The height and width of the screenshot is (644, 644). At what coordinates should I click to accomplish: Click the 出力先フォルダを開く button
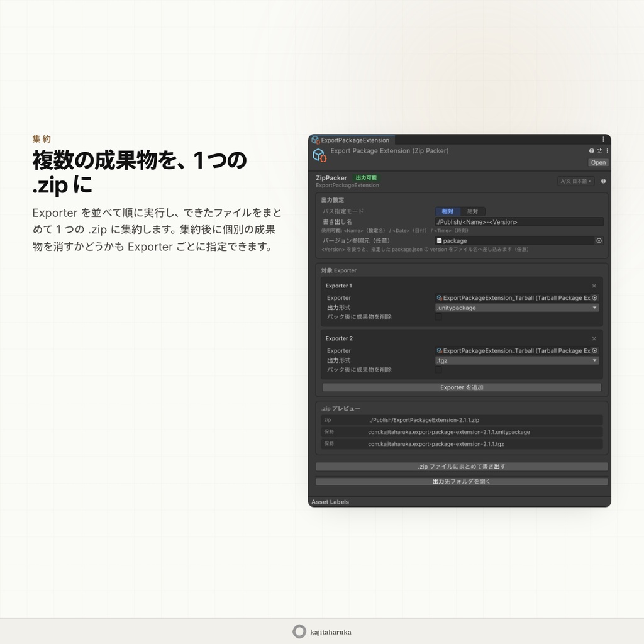click(x=462, y=481)
